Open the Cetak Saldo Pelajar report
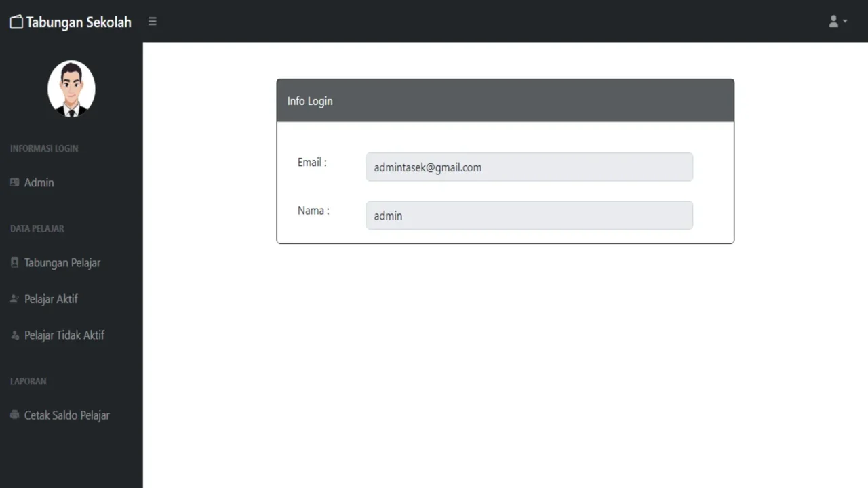This screenshot has width=868, height=488. point(66,415)
